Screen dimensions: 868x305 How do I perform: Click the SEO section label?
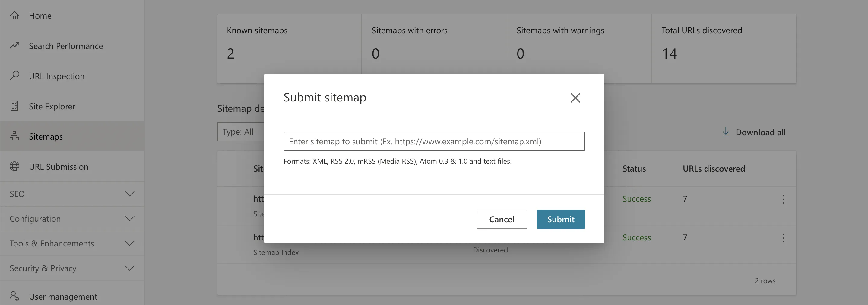[x=17, y=194]
